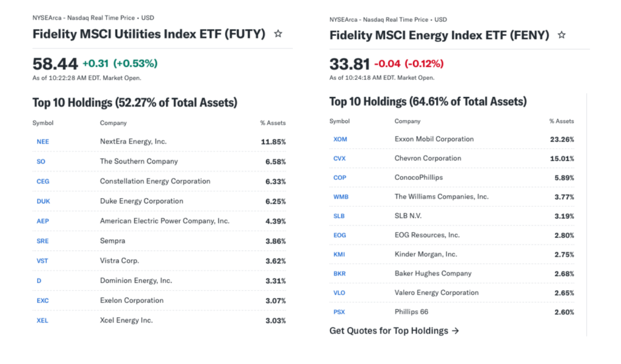The height and width of the screenshot is (364, 621).
Task: Open the SLB stock quote link
Action: [x=339, y=216]
